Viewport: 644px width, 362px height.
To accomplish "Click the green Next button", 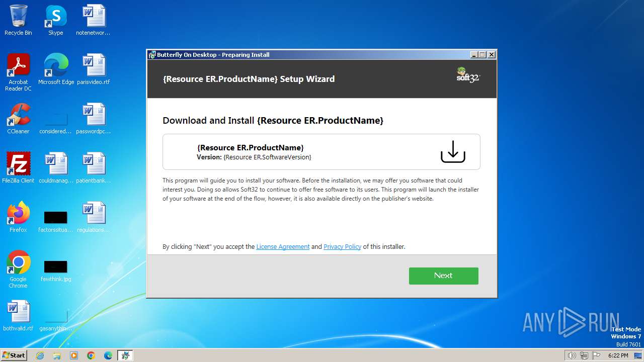I will tap(443, 276).
